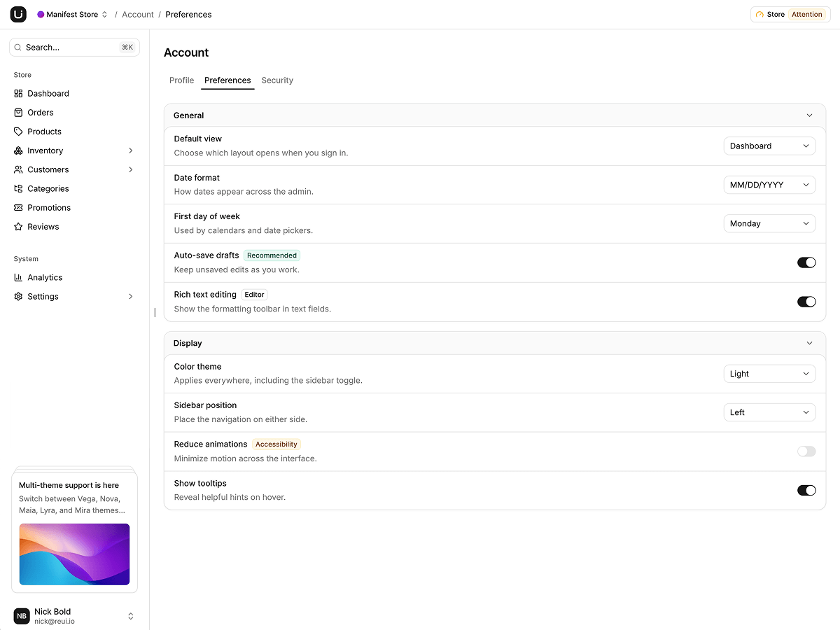Expand the Inventory submenu chevron
Image resolution: width=840 pixels, height=630 pixels.
[x=131, y=150]
